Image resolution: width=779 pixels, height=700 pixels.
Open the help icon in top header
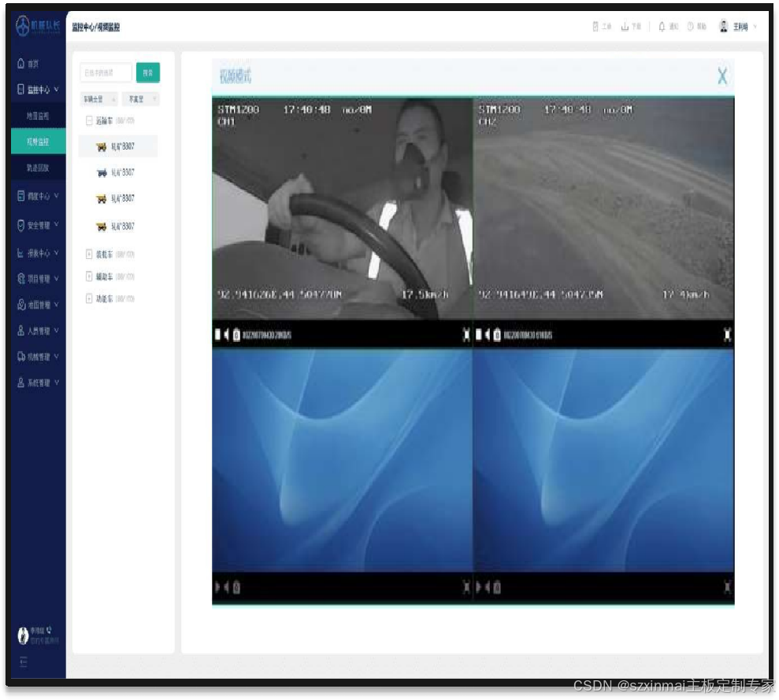[691, 27]
